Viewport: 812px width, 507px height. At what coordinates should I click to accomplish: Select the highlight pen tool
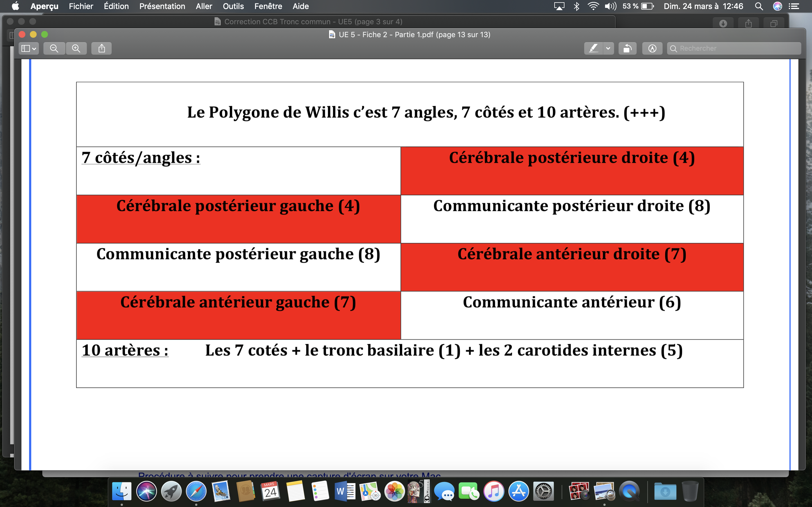(x=593, y=48)
